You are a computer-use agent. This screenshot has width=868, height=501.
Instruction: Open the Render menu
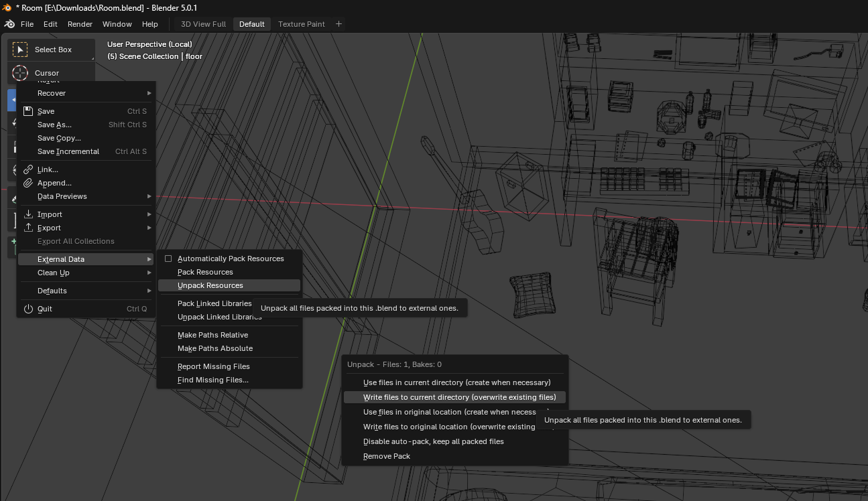pos(80,24)
